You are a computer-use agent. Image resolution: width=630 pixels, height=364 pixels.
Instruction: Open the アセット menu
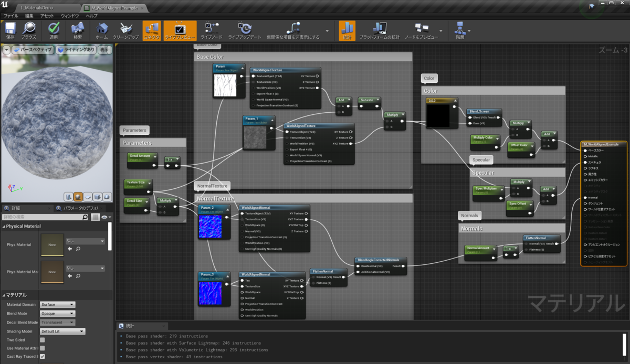coord(47,16)
